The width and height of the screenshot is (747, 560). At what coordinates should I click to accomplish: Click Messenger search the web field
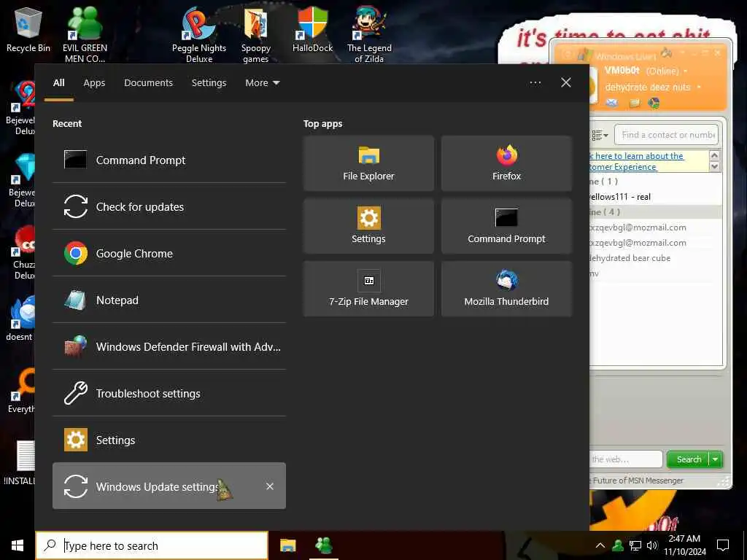pyautogui.click(x=625, y=459)
